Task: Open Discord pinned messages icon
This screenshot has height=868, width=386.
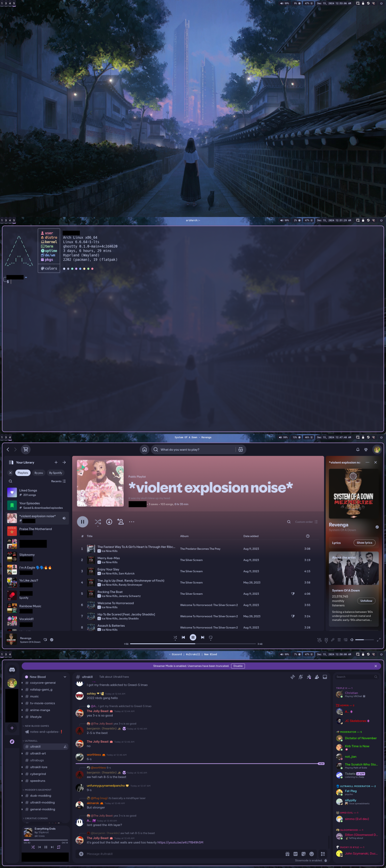Action: point(309,677)
